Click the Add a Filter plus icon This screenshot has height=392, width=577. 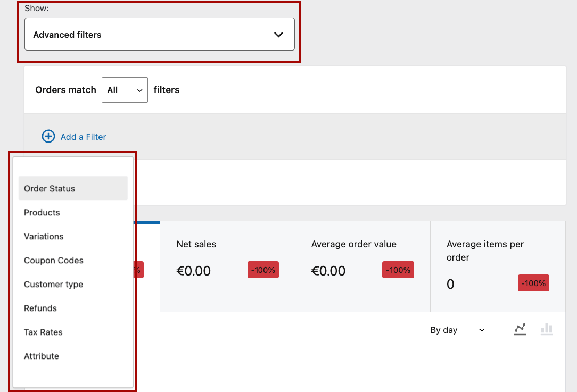(48, 136)
